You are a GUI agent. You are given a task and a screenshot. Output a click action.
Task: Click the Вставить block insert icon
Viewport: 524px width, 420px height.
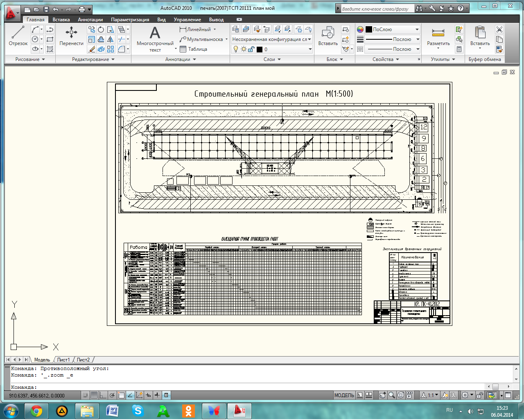328,36
